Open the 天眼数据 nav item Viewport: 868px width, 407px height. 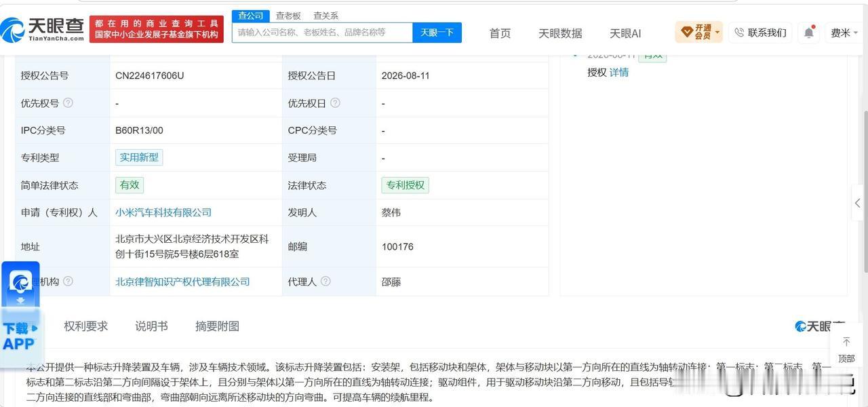[x=560, y=33]
